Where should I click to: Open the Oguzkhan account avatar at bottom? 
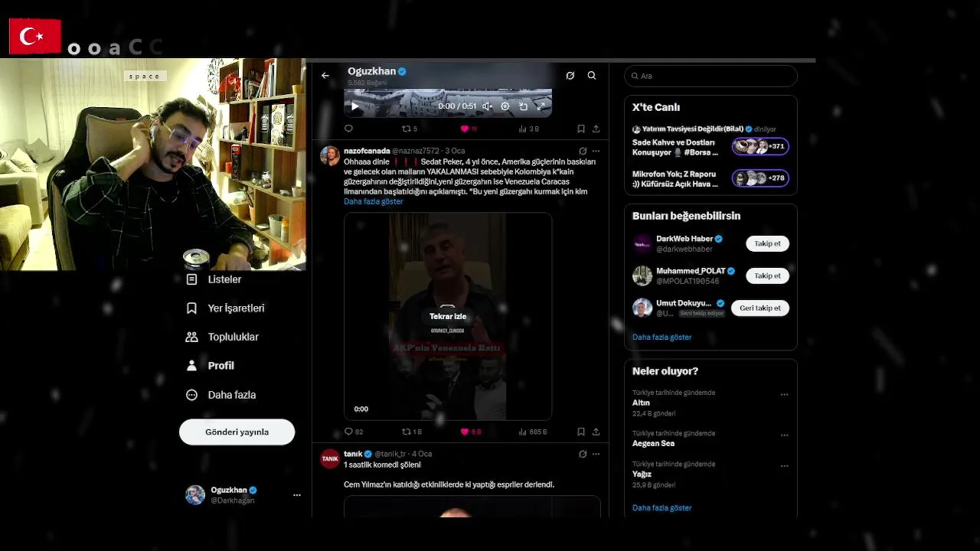tap(195, 495)
